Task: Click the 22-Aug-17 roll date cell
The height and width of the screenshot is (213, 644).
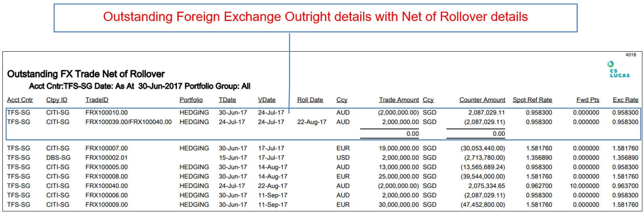Action: point(312,122)
